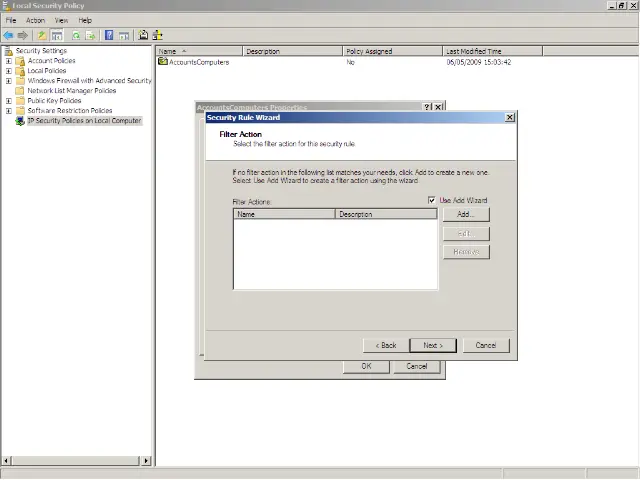Screen dimensions: 640x480
Task: Go back with the < Back button
Action: point(386,345)
